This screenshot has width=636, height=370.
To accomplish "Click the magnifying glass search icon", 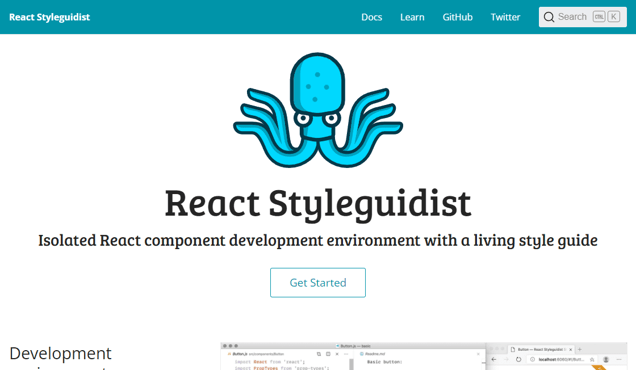I will [x=549, y=17].
